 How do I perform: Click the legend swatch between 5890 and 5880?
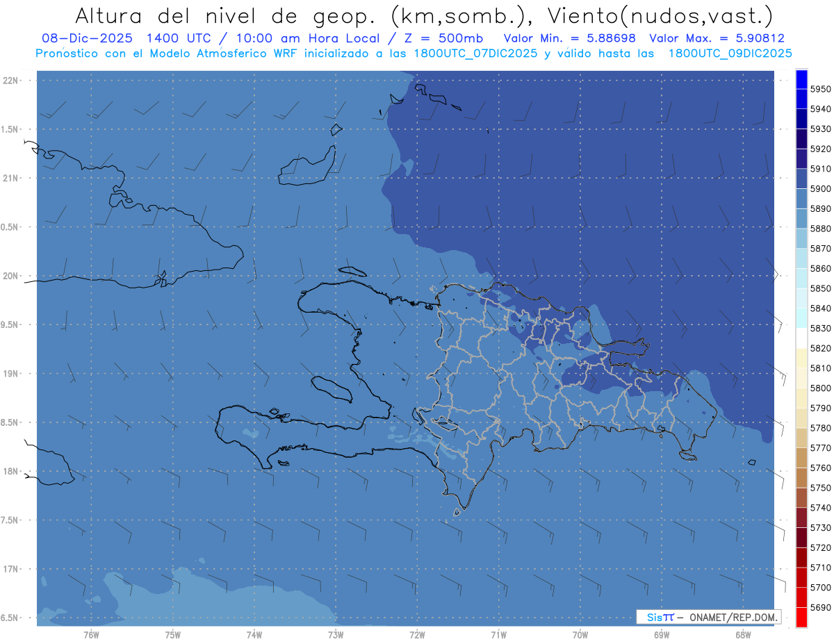pos(801,218)
